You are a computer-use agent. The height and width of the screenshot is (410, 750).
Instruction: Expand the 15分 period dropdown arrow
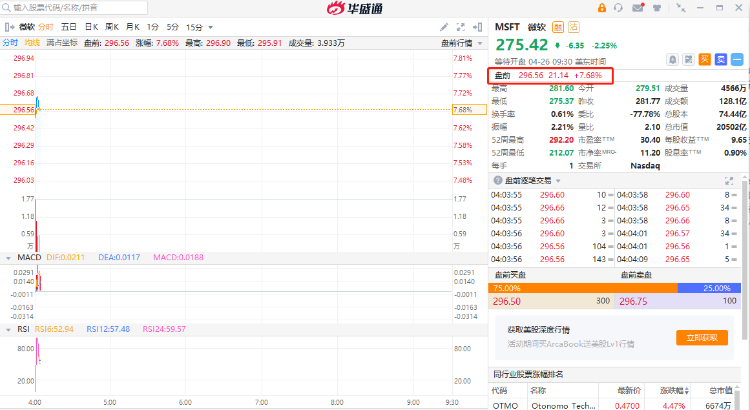click(210, 28)
